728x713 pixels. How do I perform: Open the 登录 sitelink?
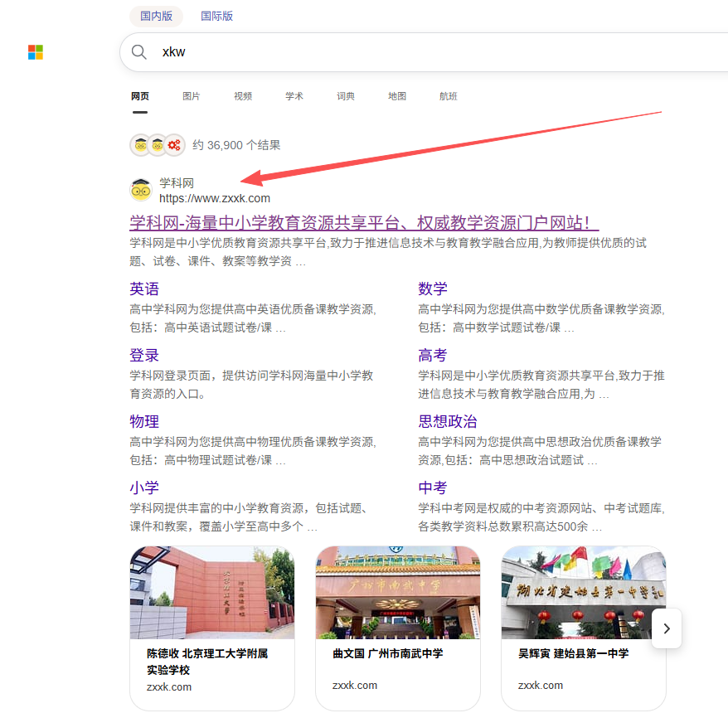click(144, 355)
